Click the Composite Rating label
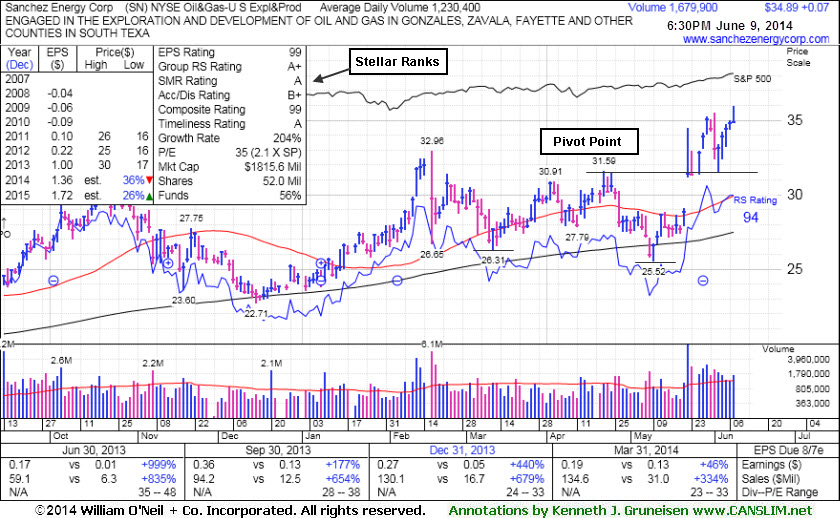Viewport: 840px width, 518px height. coord(201,109)
